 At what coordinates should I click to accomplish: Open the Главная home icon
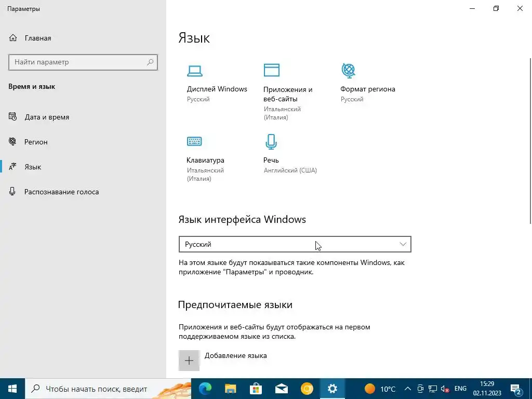pyautogui.click(x=13, y=37)
